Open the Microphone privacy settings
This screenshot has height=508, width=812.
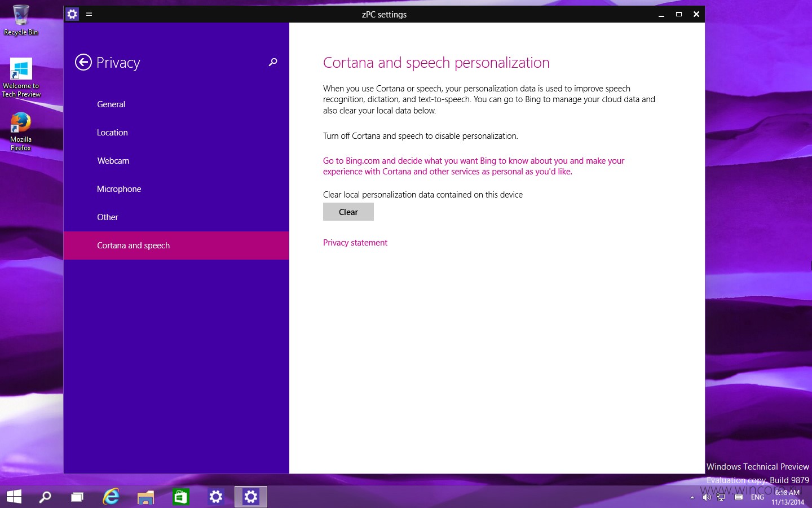pos(176,189)
